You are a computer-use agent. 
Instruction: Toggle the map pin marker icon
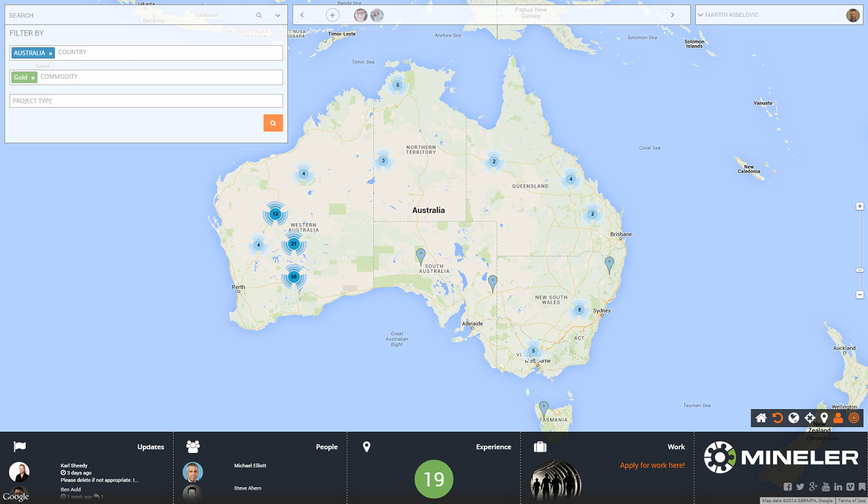[x=824, y=418]
